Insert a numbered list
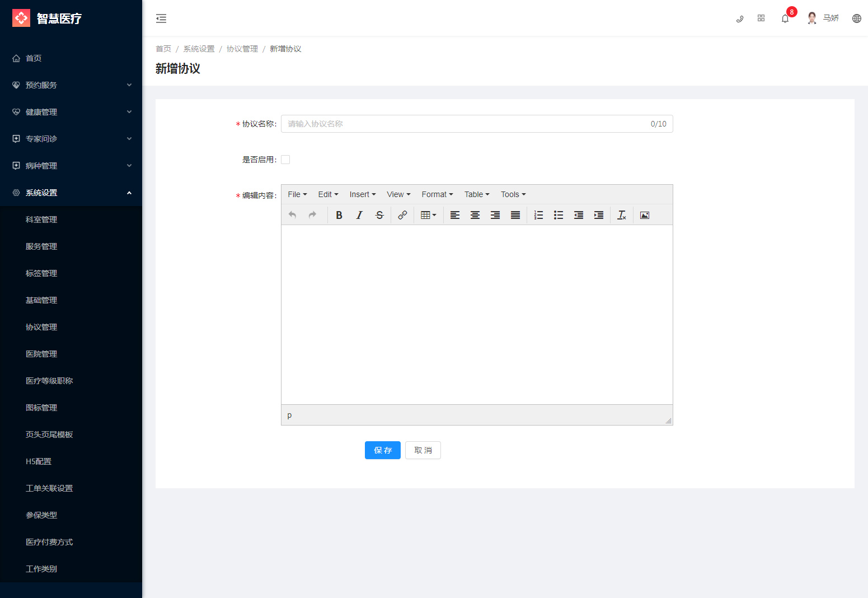The height and width of the screenshot is (598, 868). pos(538,215)
